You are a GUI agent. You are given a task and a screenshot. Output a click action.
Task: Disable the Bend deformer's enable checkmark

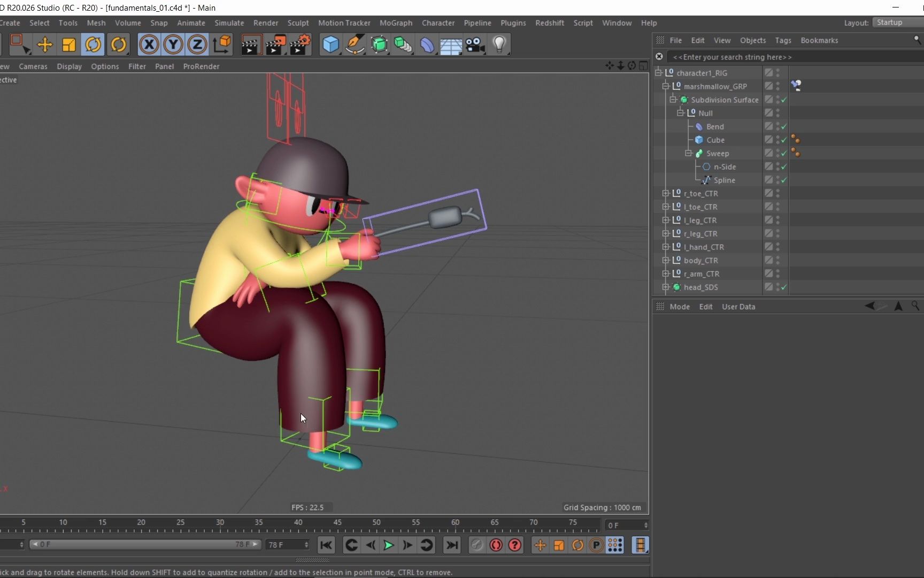[x=782, y=126]
